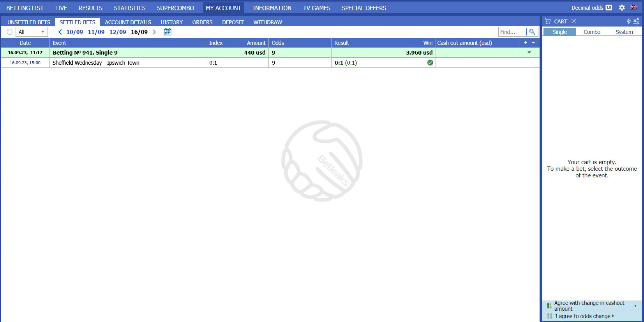Switch to UNSETTLED BETS tab
Image resolution: width=644 pixels, height=322 pixels.
point(29,22)
